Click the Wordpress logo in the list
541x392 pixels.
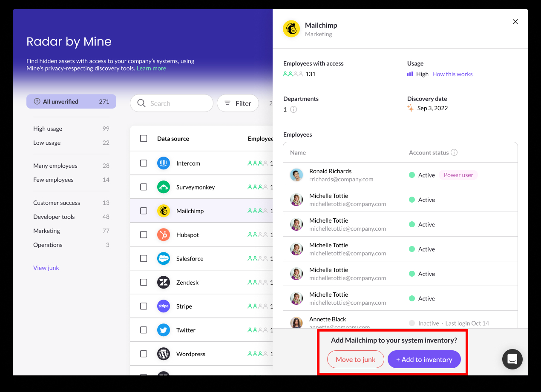163,354
